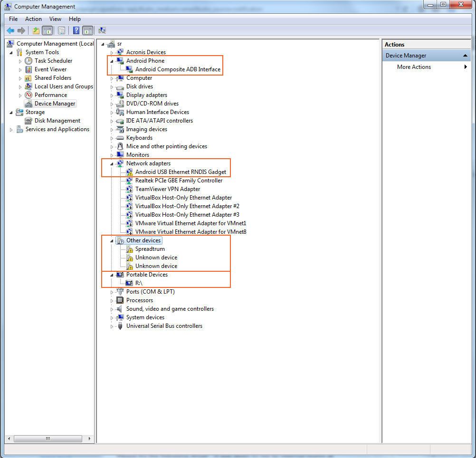Viewport: 476px width, 458px height.
Task: Collapse the Storage node
Action: click(x=11, y=113)
